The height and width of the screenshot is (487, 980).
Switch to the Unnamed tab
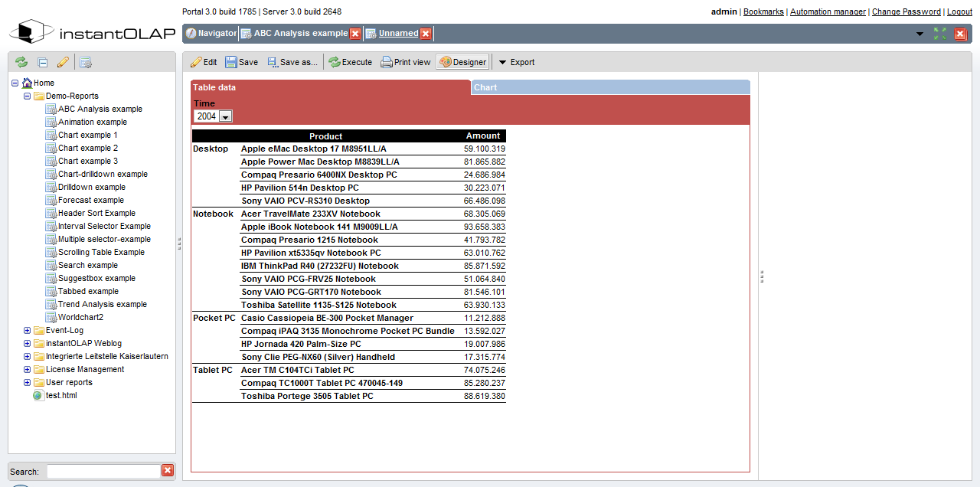(391, 34)
